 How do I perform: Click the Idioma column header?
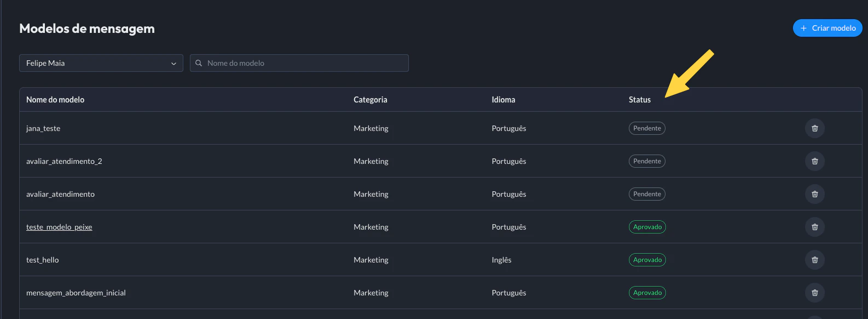click(x=503, y=100)
